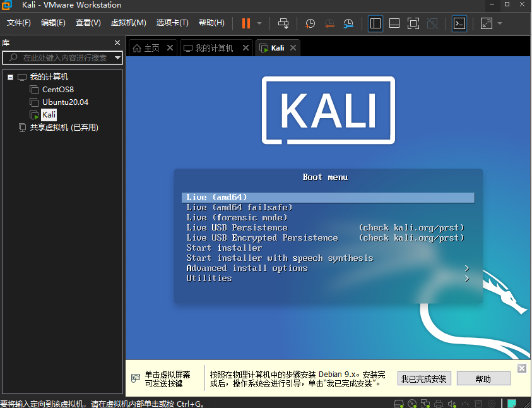Image resolution: width=532 pixels, height=408 pixels.
Task: Select Advanced install options entry
Action: click(x=247, y=268)
